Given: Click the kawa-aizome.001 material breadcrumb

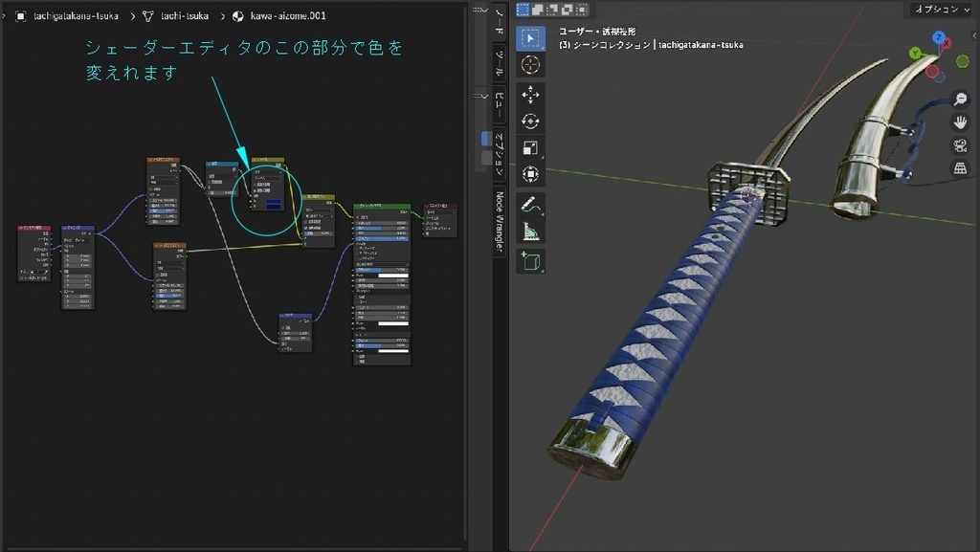Looking at the screenshot, I should click(x=288, y=16).
